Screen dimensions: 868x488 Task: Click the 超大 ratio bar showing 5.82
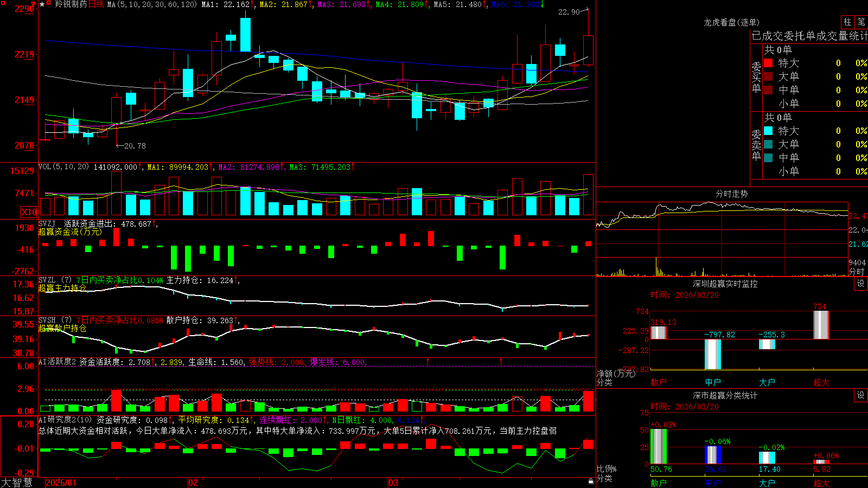821,462
